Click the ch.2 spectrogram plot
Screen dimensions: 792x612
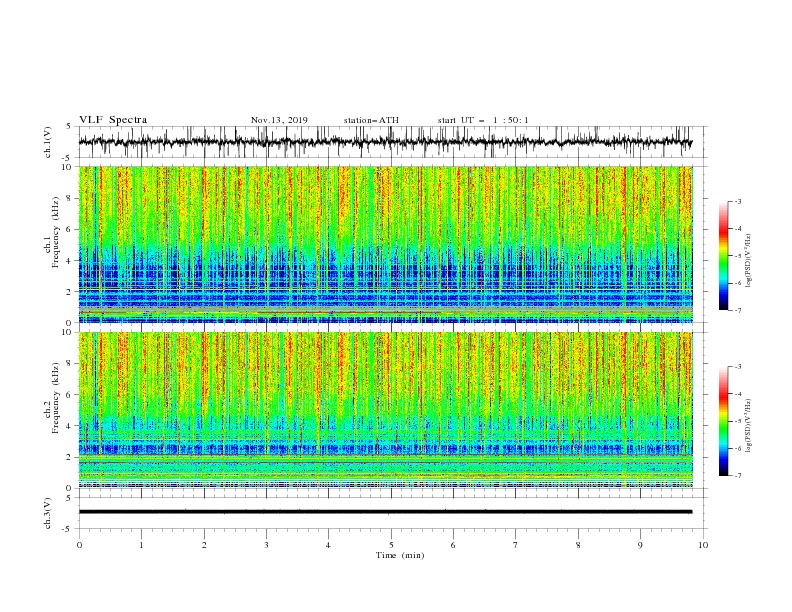pos(385,410)
